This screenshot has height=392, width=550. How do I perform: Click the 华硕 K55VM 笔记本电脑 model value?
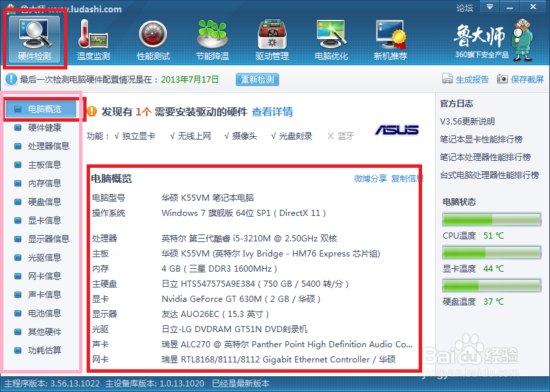[x=208, y=198]
